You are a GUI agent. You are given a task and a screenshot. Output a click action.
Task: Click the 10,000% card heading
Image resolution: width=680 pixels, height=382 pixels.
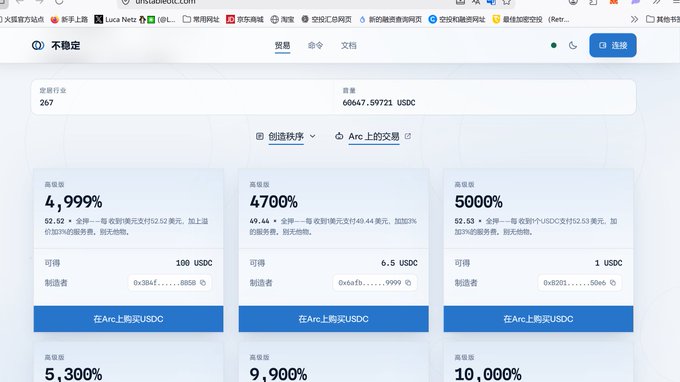tap(488, 374)
